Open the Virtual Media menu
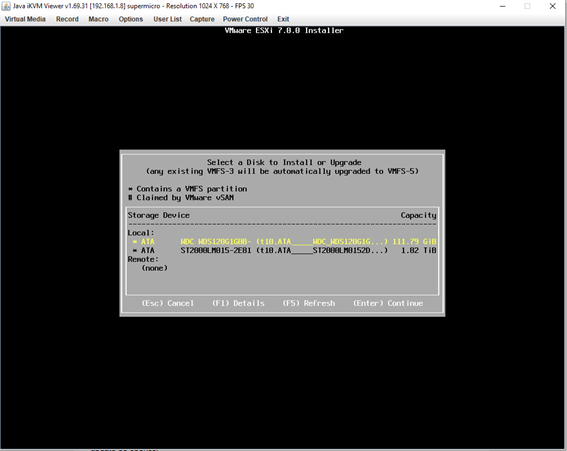 pos(25,19)
